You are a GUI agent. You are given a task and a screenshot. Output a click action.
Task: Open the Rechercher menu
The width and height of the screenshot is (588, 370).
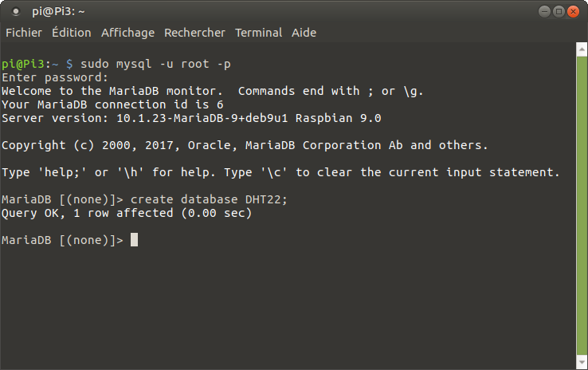196,33
